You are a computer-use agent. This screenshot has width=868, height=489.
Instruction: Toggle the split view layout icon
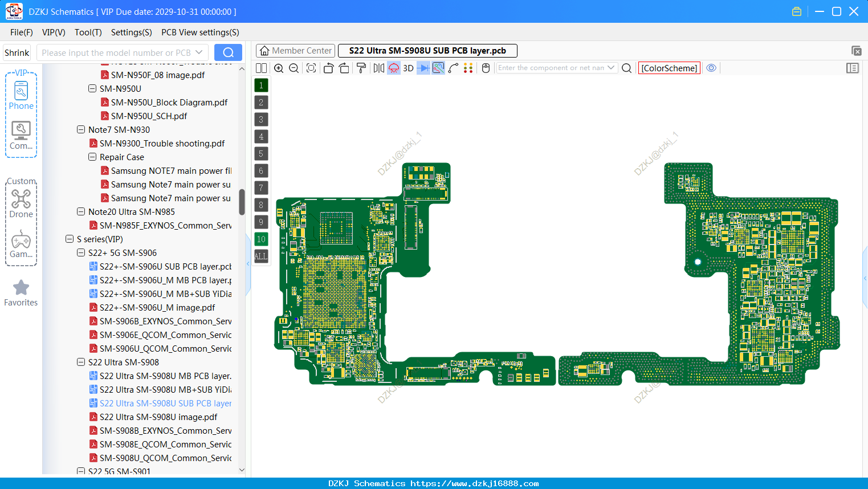(261, 68)
